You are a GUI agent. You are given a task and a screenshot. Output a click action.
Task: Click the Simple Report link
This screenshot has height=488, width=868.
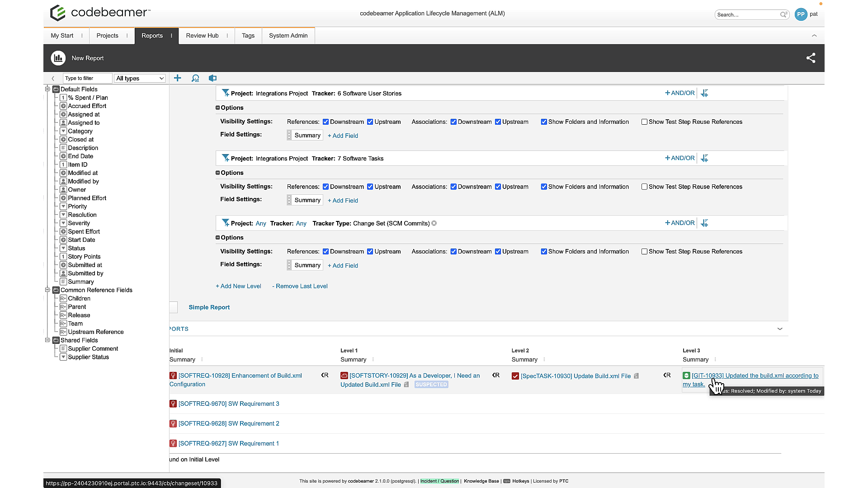pyautogui.click(x=209, y=307)
